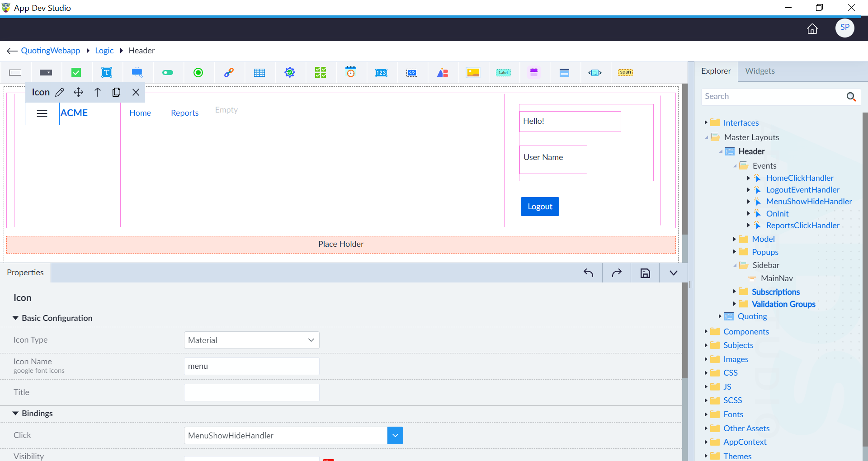Image resolution: width=868 pixels, height=461 pixels.
Task: Select the image widget icon
Action: click(x=473, y=72)
